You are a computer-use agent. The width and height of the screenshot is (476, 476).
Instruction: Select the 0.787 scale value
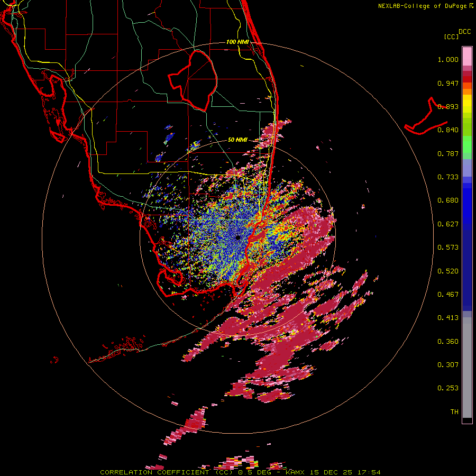click(448, 153)
